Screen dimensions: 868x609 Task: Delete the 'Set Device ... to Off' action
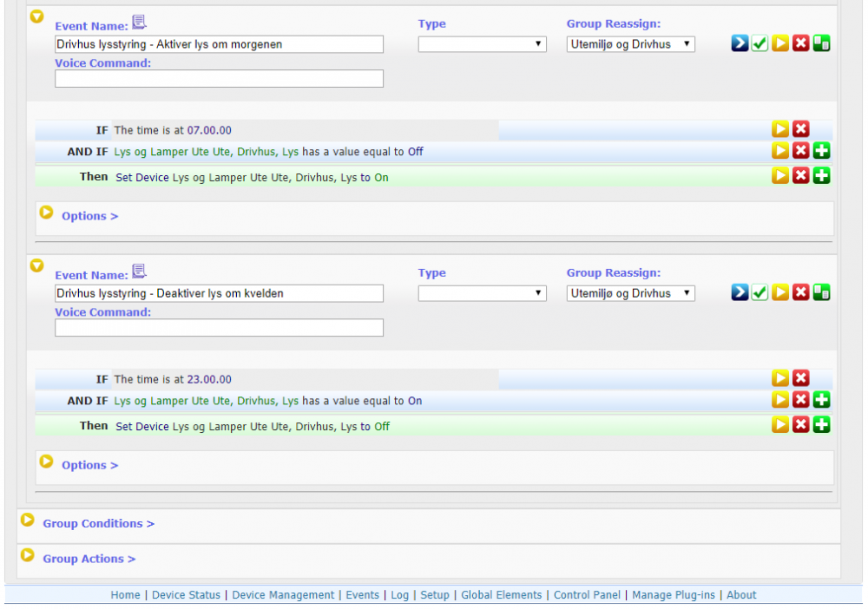point(800,425)
